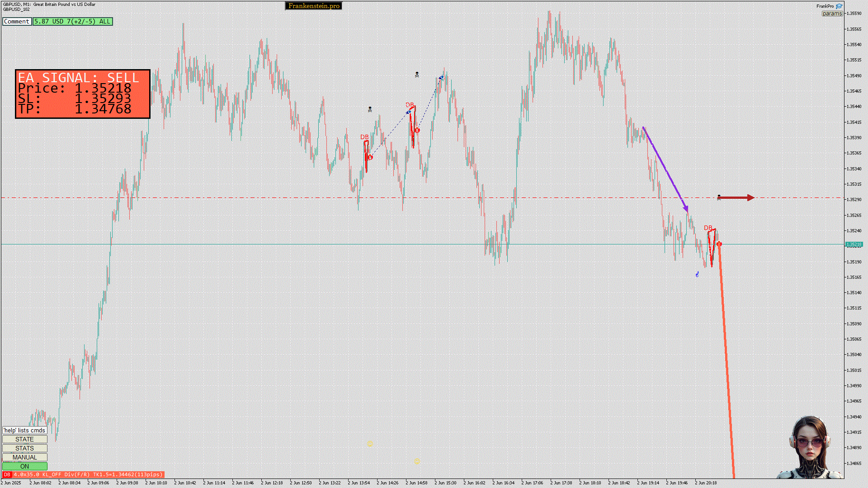868x488 pixels.
Task: Click the red sell entry dot at 1.35218
Action: (719, 244)
